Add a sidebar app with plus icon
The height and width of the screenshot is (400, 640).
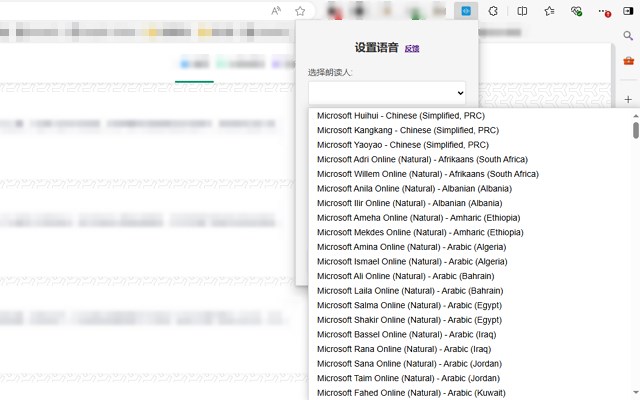pyautogui.click(x=628, y=100)
